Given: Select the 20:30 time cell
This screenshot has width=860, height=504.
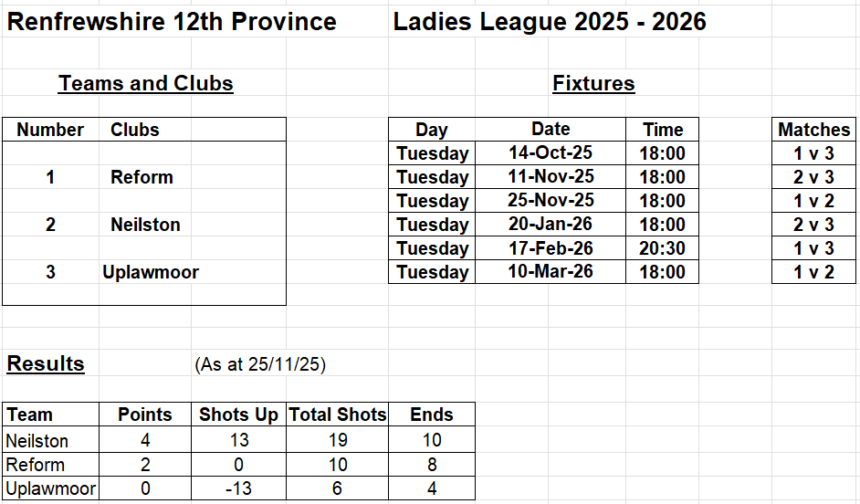Looking at the screenshot, I should [x=662, y=248].
